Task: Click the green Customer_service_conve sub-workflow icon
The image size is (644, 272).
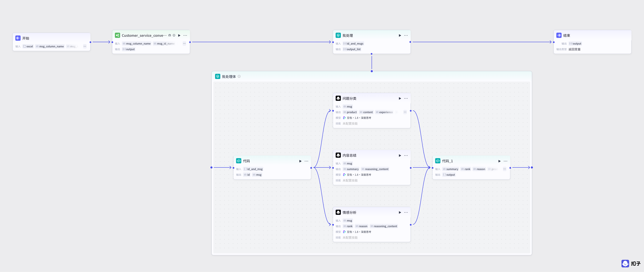Action: 118,35
